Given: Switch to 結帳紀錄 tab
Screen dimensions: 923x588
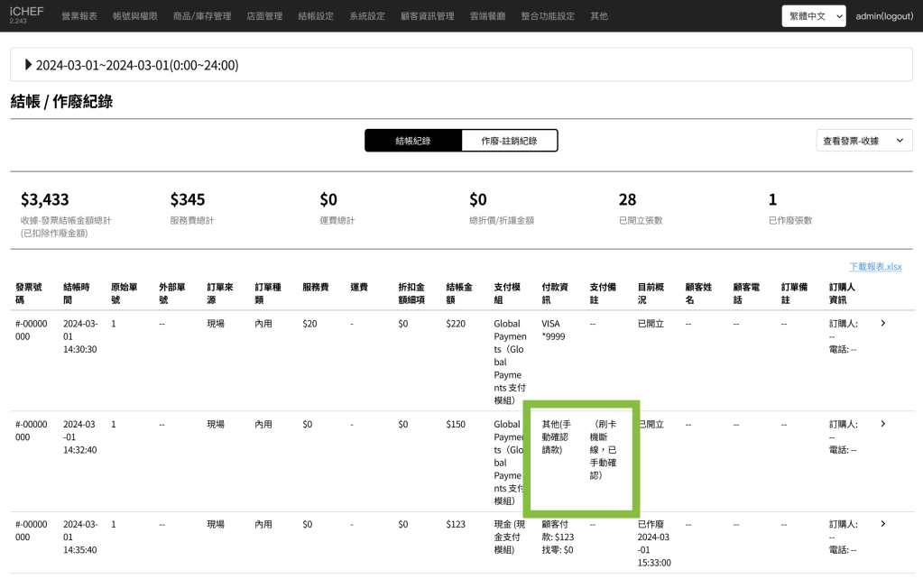Looking at the screenshot, I should [x=413, y=141].
